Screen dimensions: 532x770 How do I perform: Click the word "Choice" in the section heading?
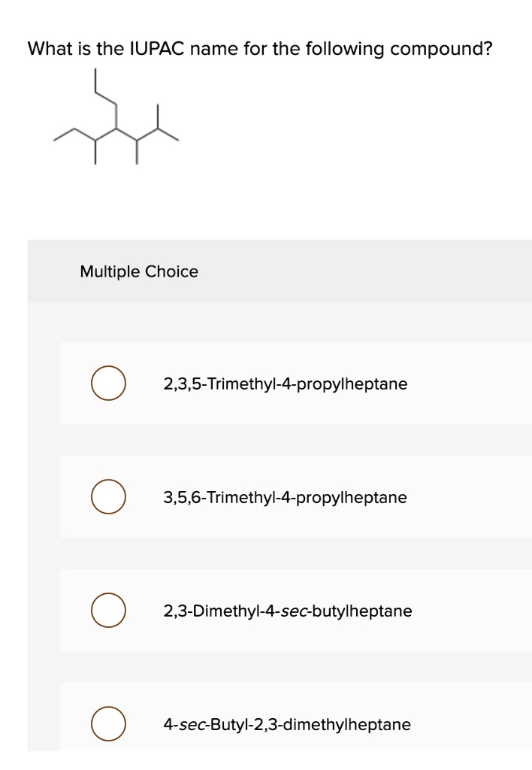click(172, 271)
